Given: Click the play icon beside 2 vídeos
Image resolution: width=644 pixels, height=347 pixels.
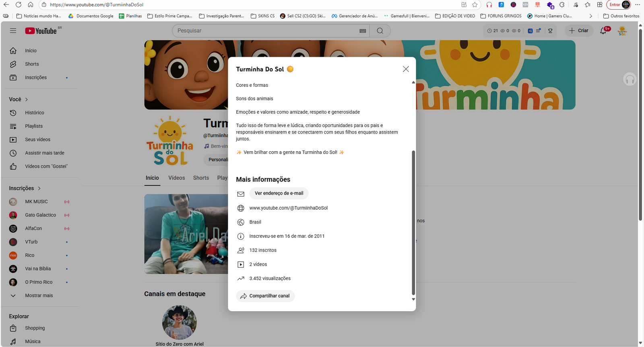Looking at the screenshot, I should tap(241, 264).
